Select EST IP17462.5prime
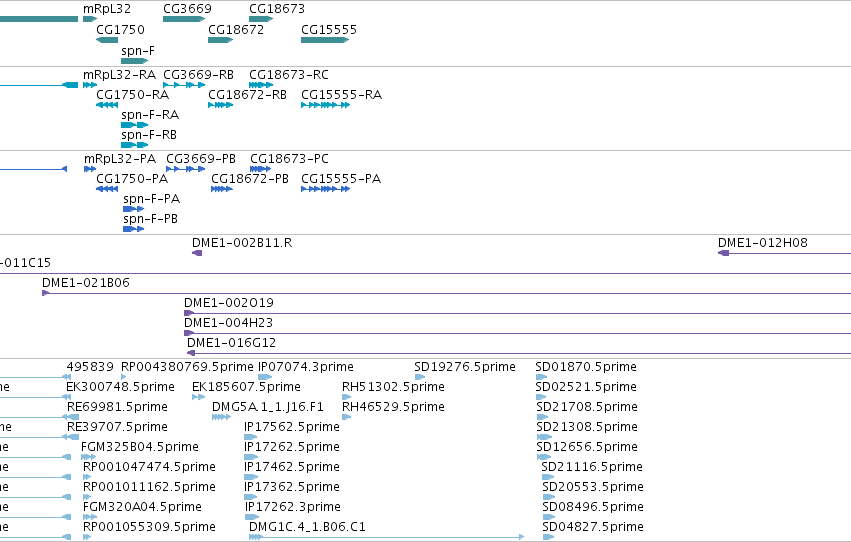Screen dimensions: 851x542 292,467
